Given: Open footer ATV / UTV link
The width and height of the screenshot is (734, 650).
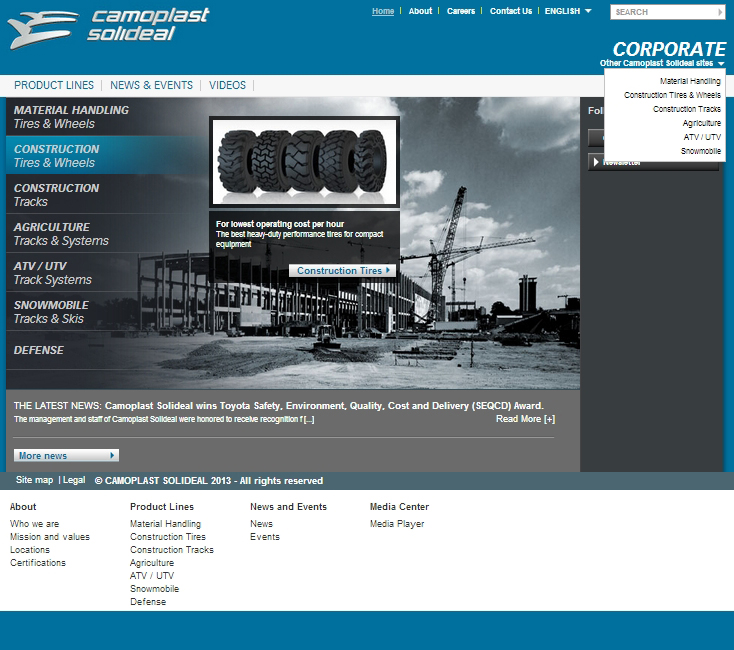Looking at the screenshot, I should [152, 576].
